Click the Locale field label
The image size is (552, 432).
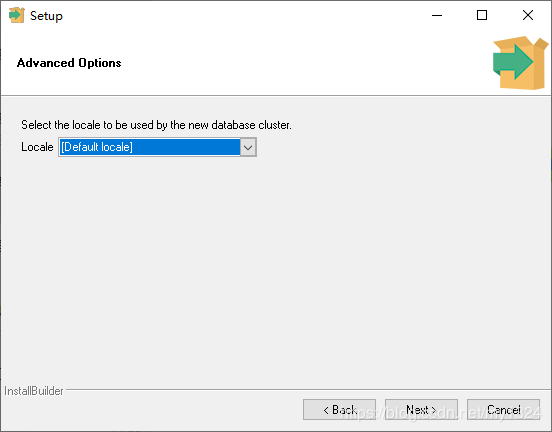[37, 147]
